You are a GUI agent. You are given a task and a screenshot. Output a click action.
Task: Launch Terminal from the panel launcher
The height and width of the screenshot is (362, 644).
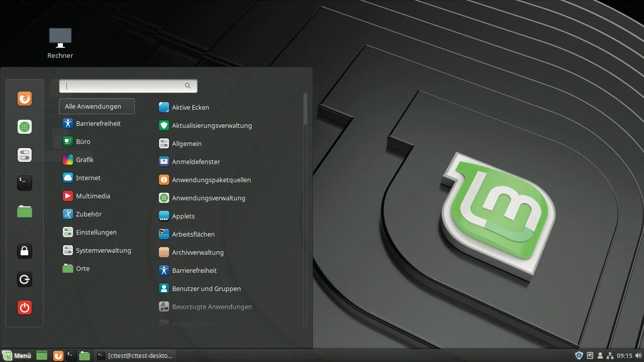tap(71, 356)
